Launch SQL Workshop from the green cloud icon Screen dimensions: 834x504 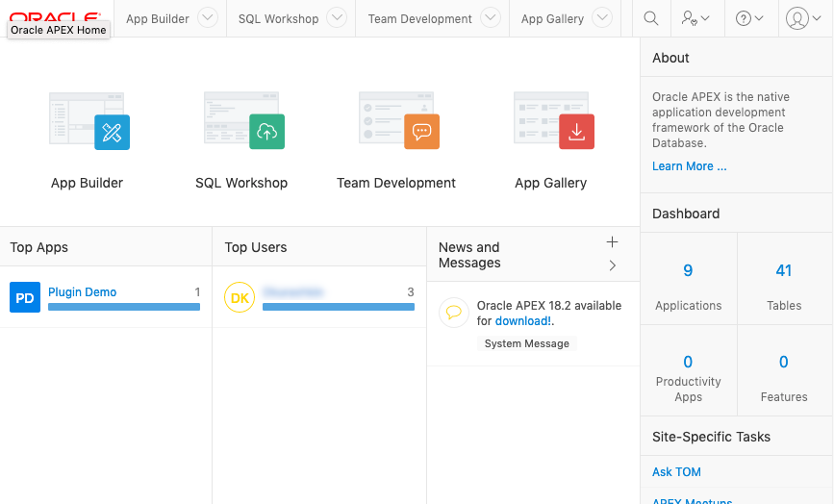267,132
